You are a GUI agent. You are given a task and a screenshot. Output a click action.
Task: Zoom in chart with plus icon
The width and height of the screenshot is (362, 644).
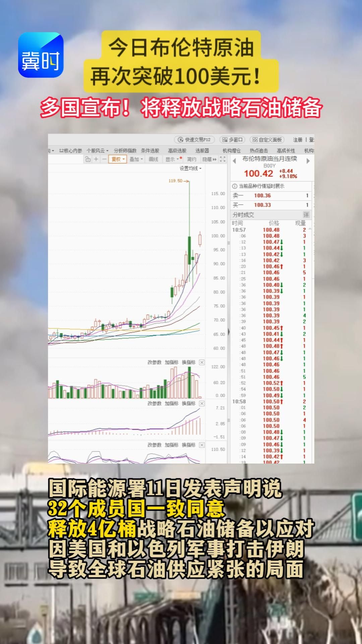[96, 159]
